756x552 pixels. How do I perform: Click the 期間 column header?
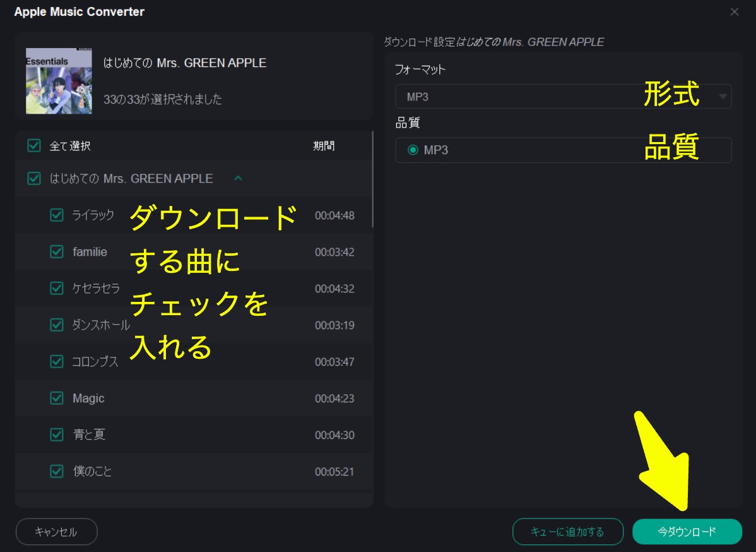324,146
